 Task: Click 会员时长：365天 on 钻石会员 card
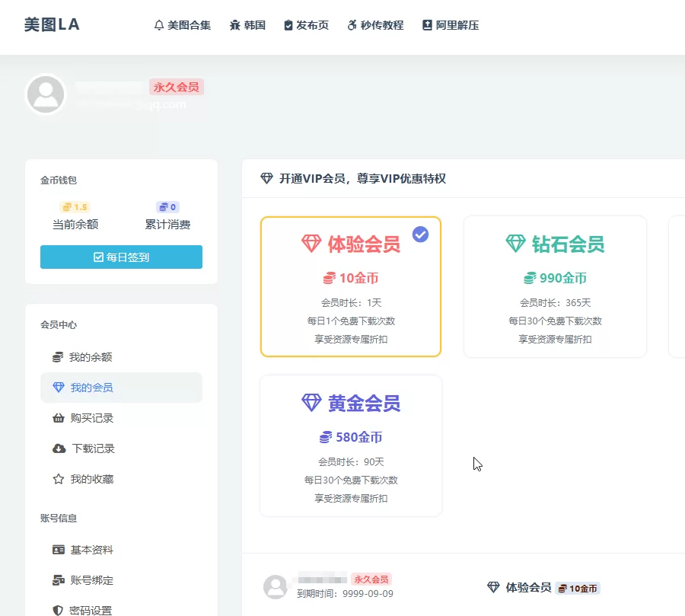click(556, 302)
